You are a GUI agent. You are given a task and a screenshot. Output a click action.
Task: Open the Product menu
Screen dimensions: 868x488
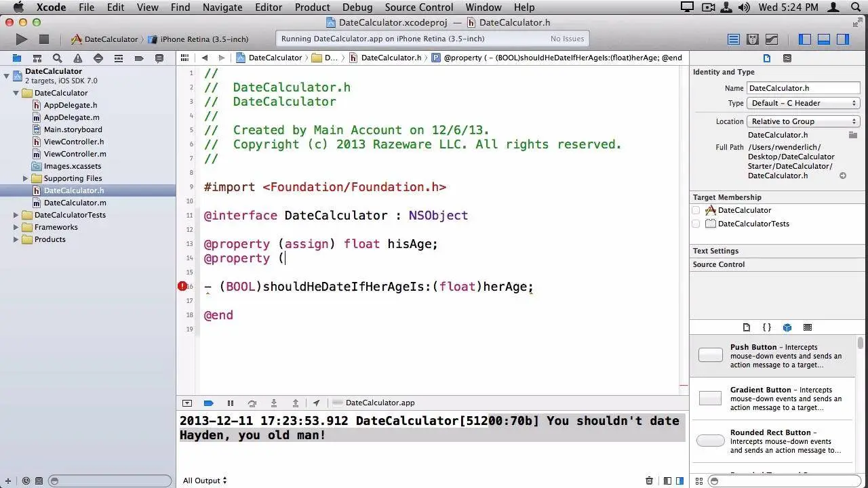[x=312, y=7]
